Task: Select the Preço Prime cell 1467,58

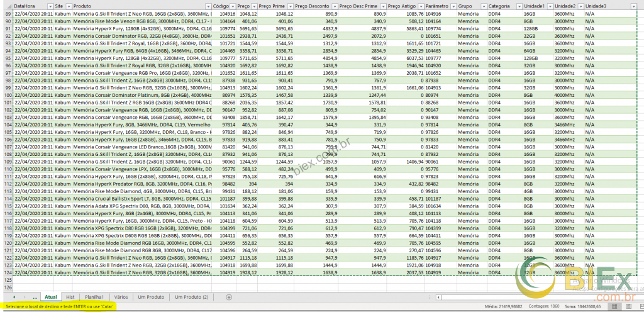Action: point(277,95)
